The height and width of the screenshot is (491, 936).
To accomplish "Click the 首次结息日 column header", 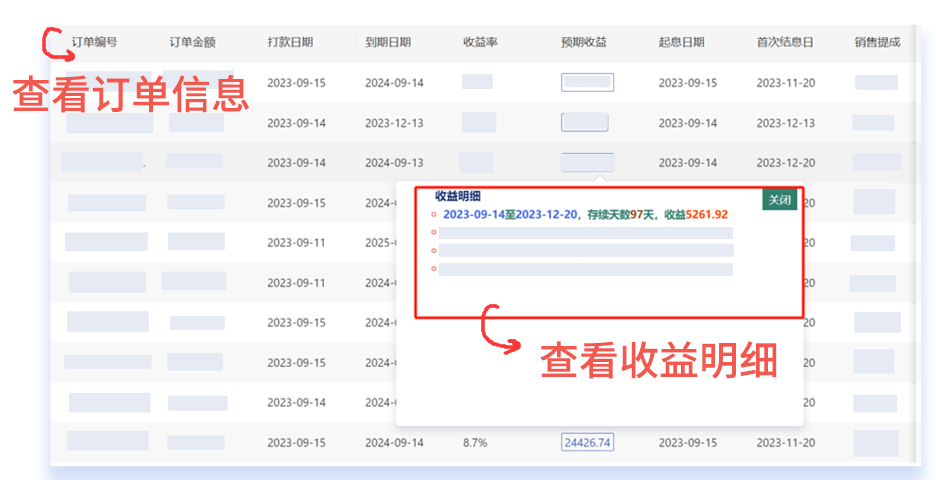I will point(785,43).
